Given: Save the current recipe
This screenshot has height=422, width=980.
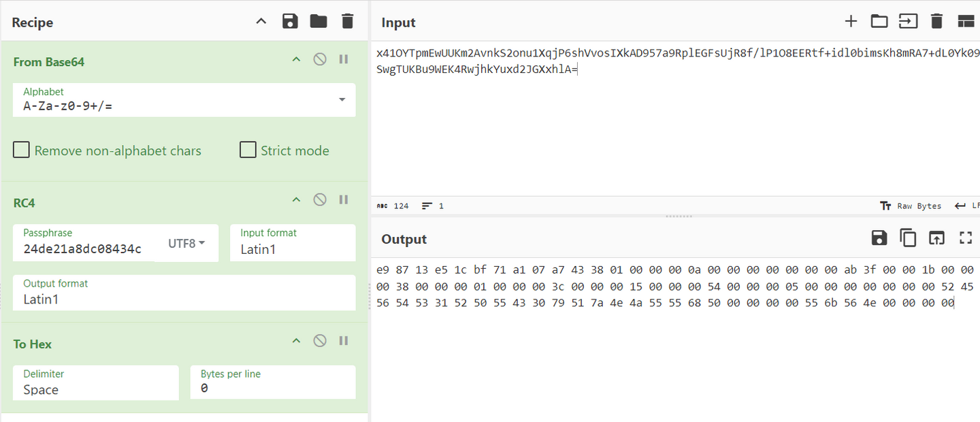Looking at the screenshot, I should pyautogui.click(x=290, y=22).
